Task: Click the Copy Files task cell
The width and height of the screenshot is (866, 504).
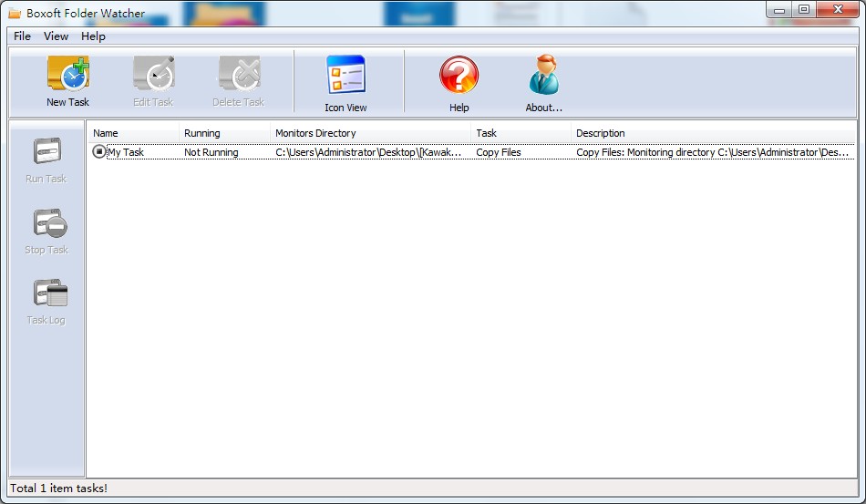Action: tap(499, 152)
